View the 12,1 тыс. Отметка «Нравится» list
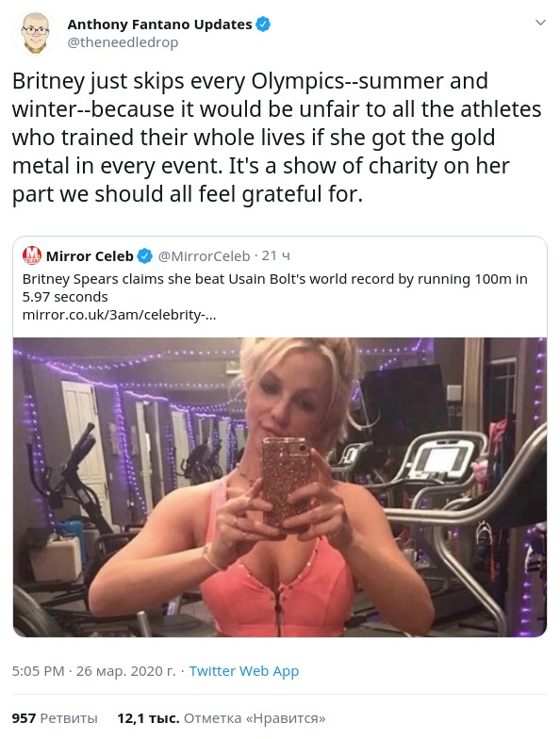This screenshot has width=560, height=739. point(221,718)
